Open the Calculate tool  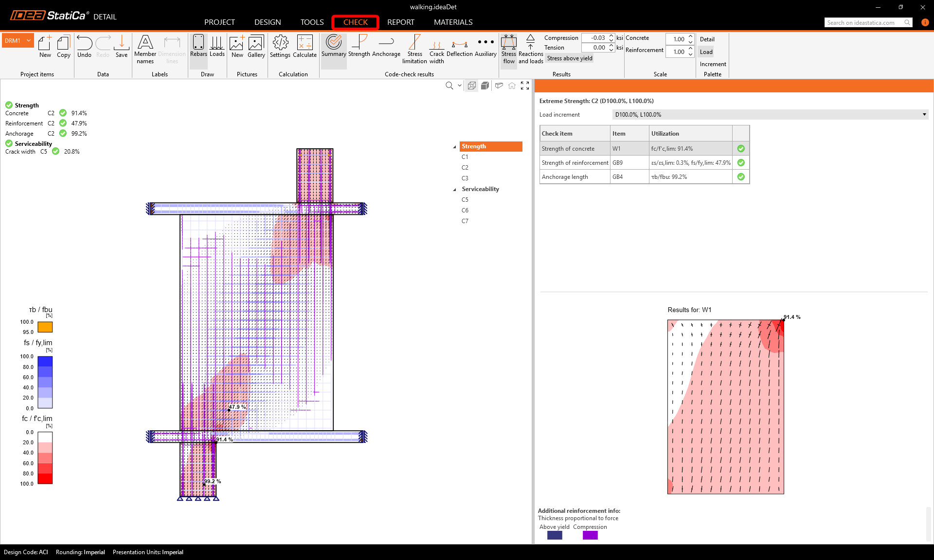click(x=305, y=46)
